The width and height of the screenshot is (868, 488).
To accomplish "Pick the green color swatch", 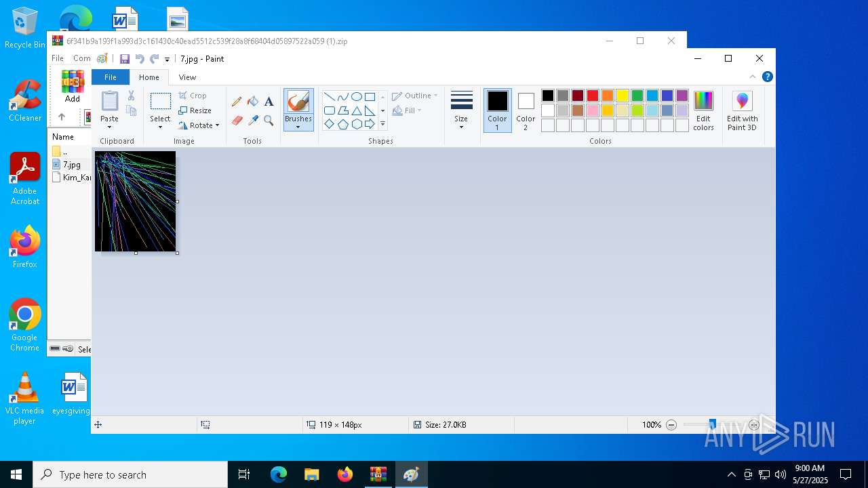I will click(637, 96).
